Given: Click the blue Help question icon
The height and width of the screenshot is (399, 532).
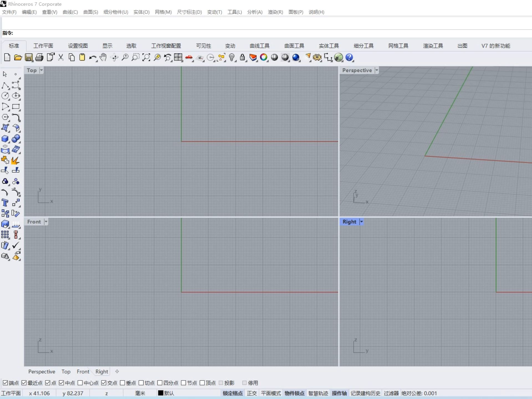Looking at the screenshot, I should coord(349,57).
